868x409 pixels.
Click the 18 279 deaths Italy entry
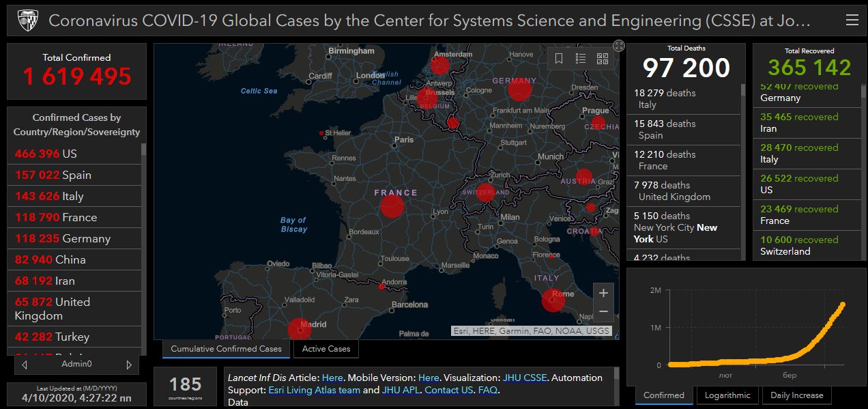[684, 99]
